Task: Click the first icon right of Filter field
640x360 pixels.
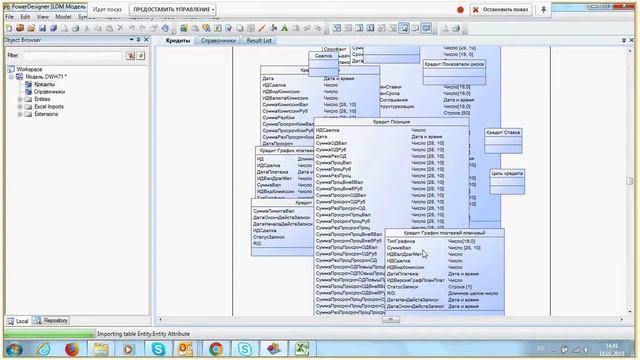Action: (131, 56)
